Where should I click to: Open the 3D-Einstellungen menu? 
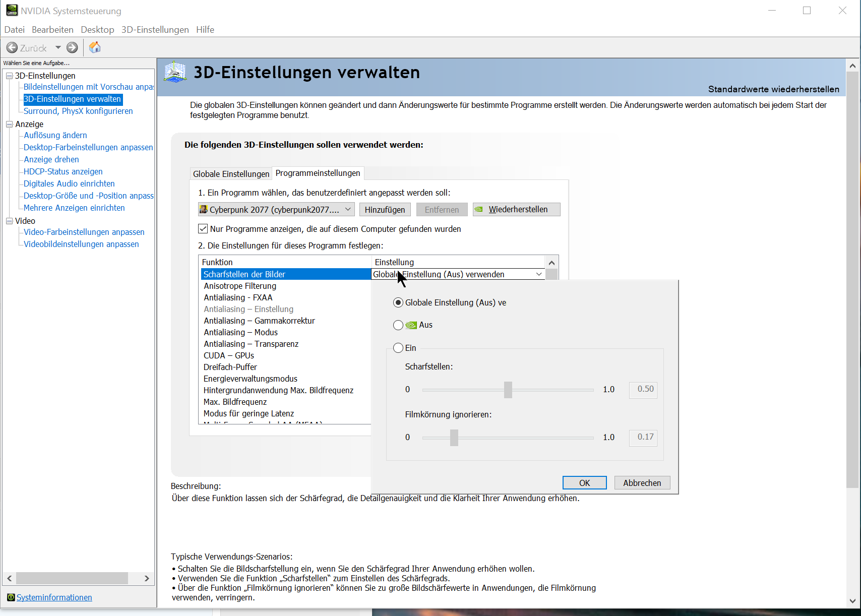click(155, 30)
